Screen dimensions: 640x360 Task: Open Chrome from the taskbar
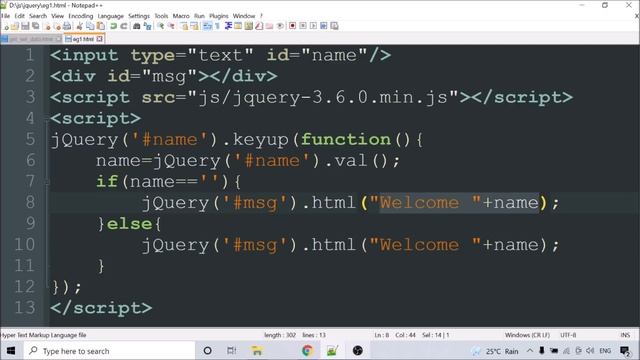[307, 351]
